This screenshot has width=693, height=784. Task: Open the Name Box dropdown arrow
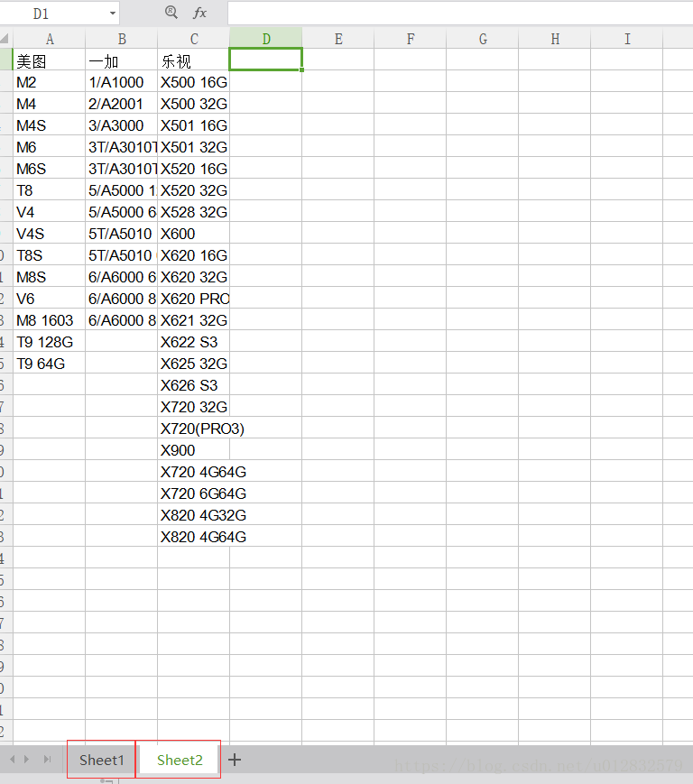(x=113, y=14)
